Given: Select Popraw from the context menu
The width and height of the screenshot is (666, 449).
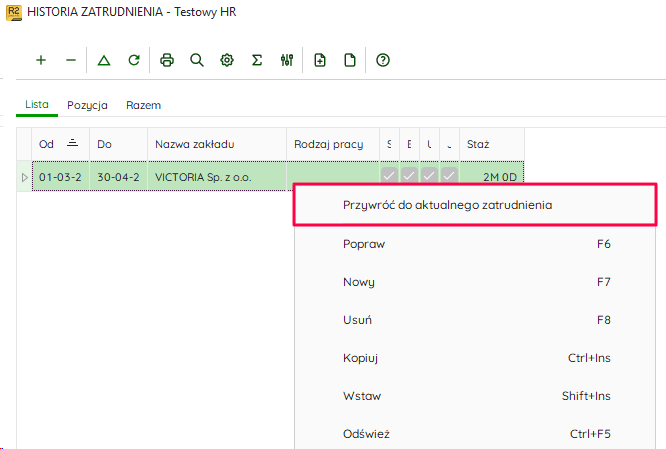Looking at the screenshot, I should (x=475, y=244).
